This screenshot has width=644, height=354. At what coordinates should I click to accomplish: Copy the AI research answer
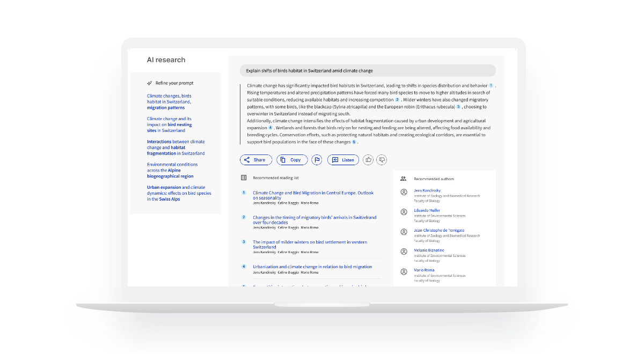(x=292, y=160)
